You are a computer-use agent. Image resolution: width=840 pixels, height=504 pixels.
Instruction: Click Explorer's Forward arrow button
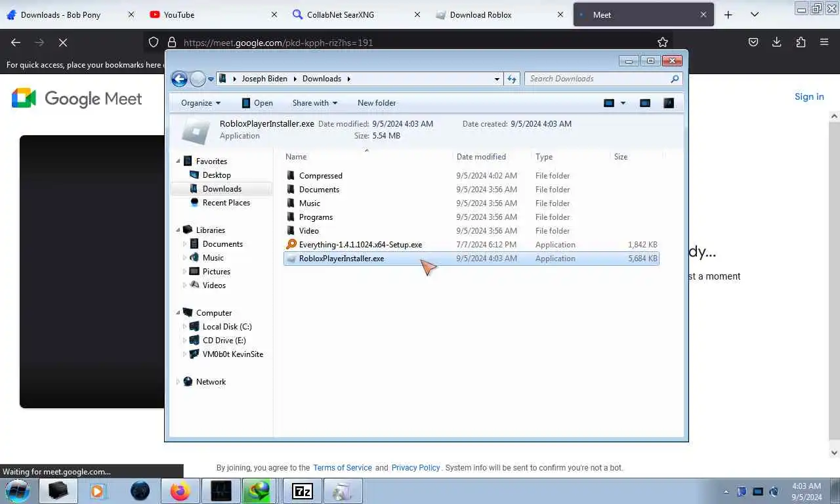coord(198,79)
